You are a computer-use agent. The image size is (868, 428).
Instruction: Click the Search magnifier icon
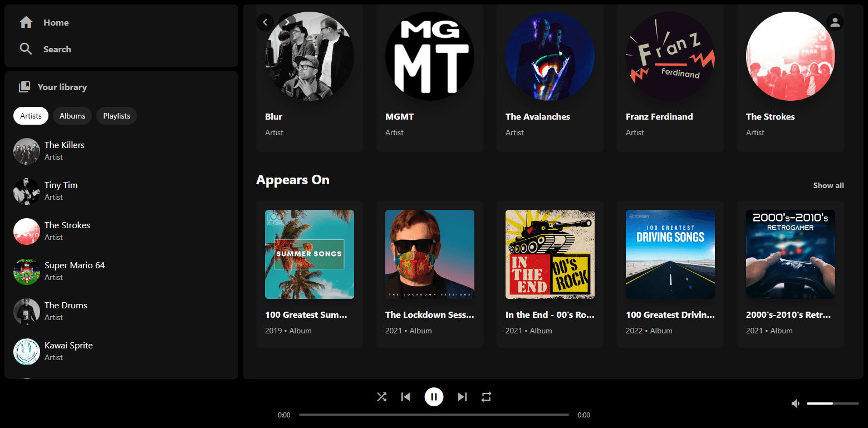pos(26,49)
